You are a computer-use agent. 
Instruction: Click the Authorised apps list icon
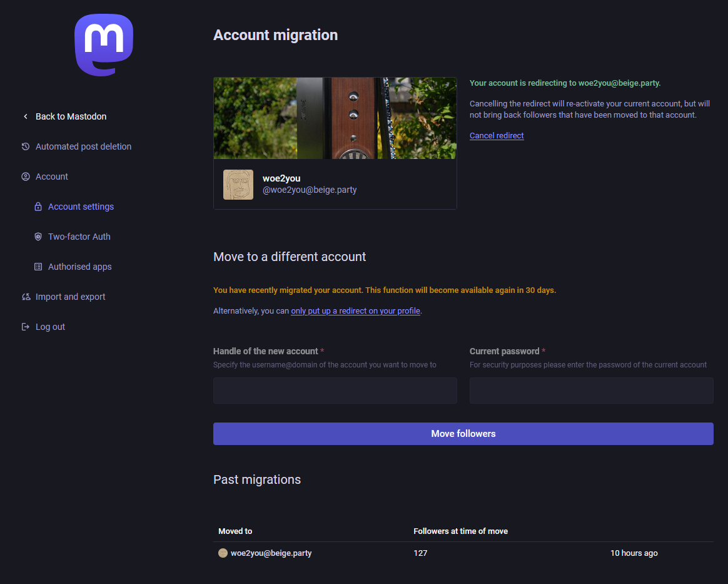coord(38,267)
